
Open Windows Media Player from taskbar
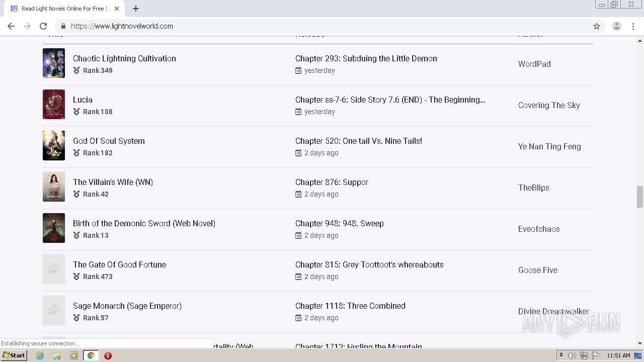tap(74, 355)
